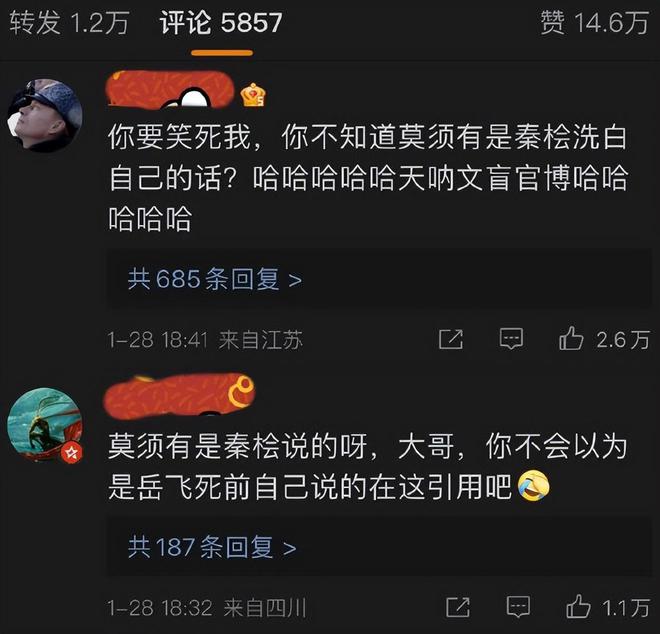Click the gold crown membership badge
Viewport: 660px width, 634px height.
(x=253, y=95)
